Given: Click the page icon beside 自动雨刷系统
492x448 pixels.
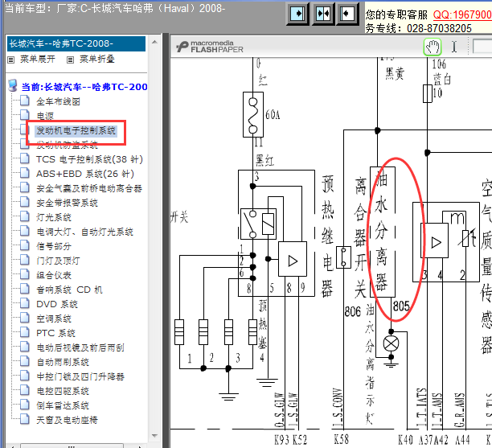Looking at the screenshot, I should click(24, 362).
